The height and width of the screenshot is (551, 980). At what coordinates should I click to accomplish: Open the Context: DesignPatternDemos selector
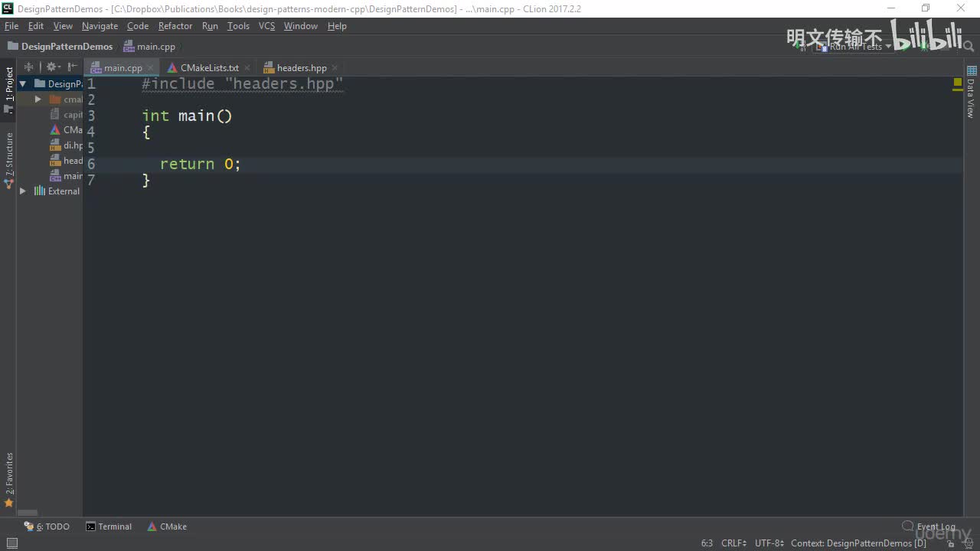(858, 543)
